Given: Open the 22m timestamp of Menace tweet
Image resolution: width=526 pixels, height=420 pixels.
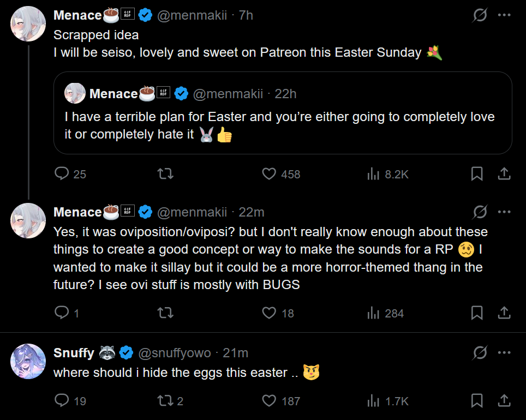Looking at the screenshot, I should 251,212.
